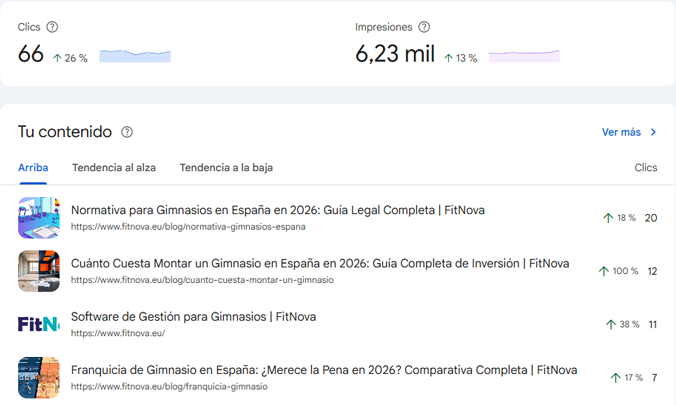676x406 pixels.
Task: Click the chevron arrow next to Ver más
Action: point(653,132)
